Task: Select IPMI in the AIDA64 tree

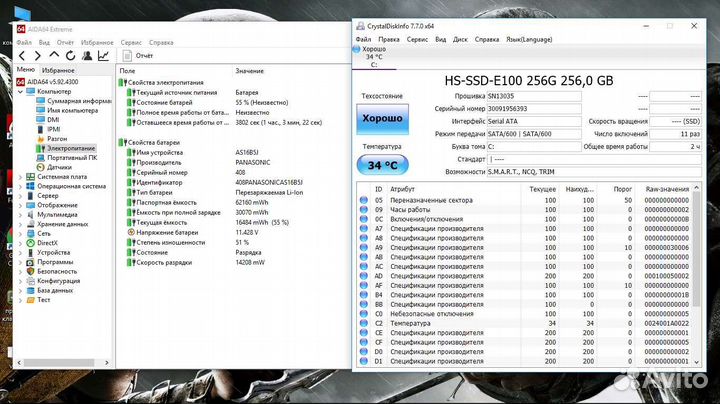Action: 54,129
